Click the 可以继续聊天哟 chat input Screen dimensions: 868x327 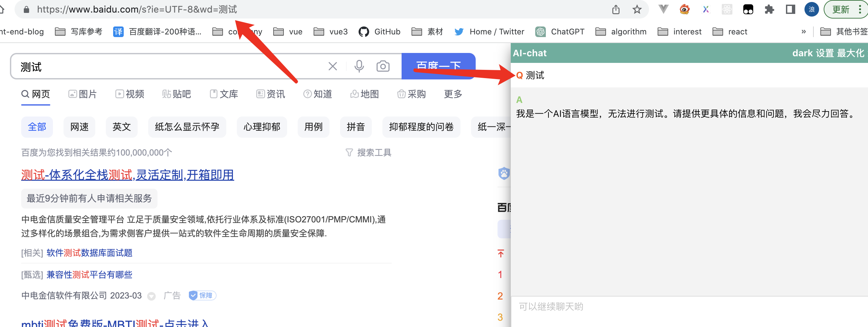coord(689,311)
